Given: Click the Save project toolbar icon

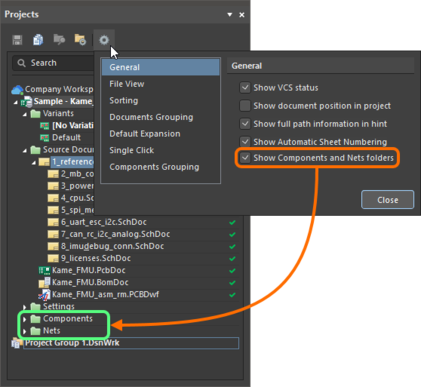Looking at the screenshot, I should coord(17,40).
